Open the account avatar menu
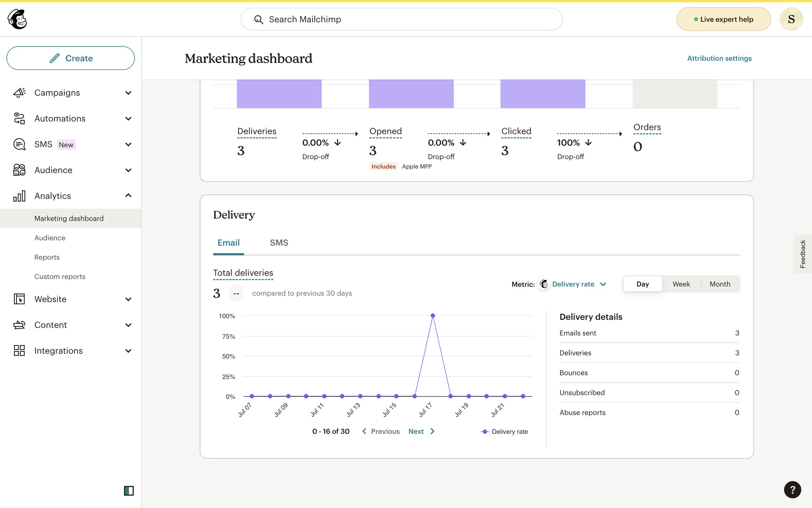The height and width of the screenshot is (508, 812). (x=791, y=19)
